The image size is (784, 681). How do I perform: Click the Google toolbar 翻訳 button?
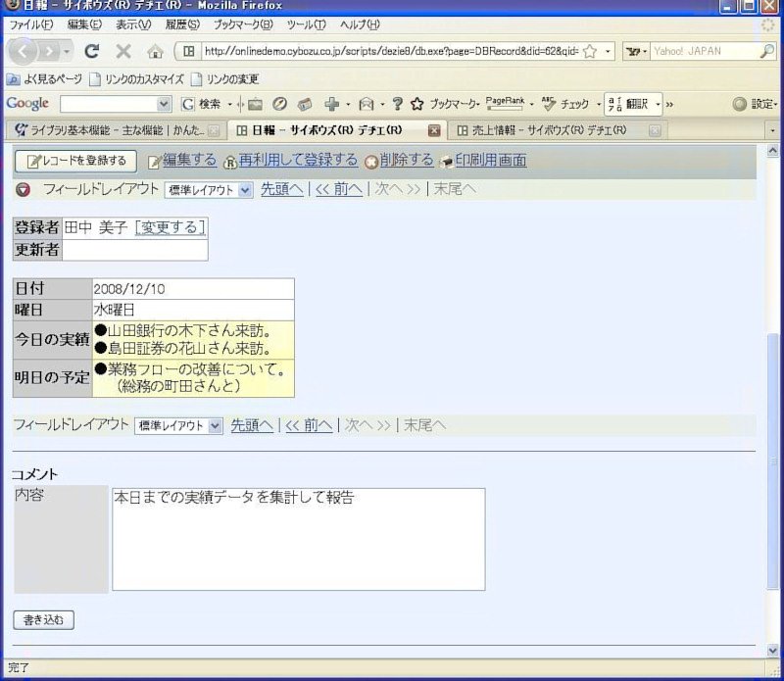coord(628,104)
